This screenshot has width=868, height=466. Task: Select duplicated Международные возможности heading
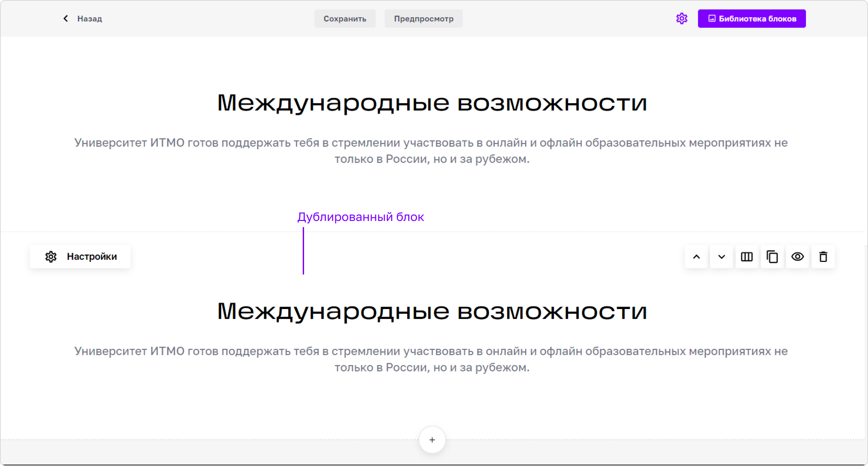tap(432, 312)
